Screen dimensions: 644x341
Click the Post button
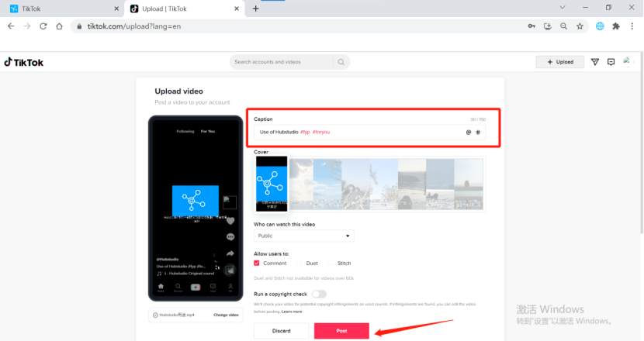tap(341, 331)
